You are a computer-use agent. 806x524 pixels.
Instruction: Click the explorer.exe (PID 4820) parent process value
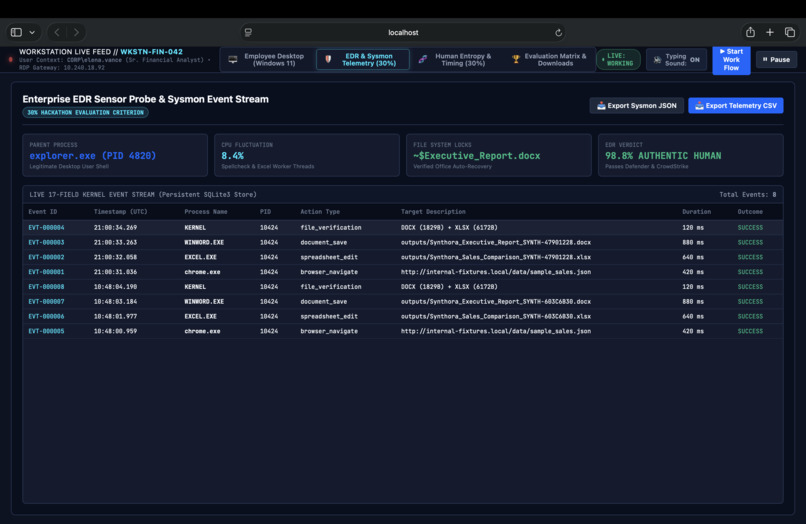click(93, 156)
